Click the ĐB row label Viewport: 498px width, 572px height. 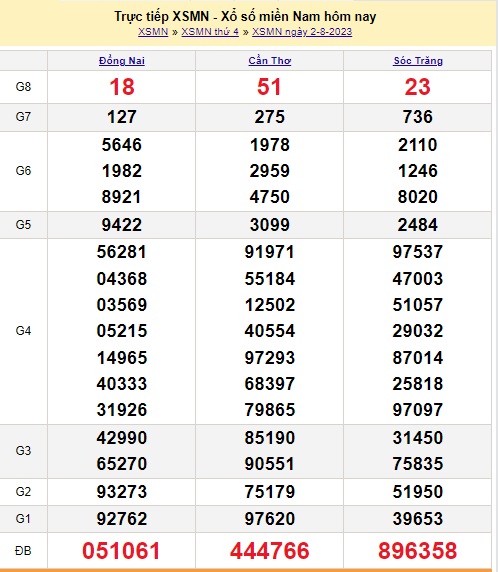(23, 550)
